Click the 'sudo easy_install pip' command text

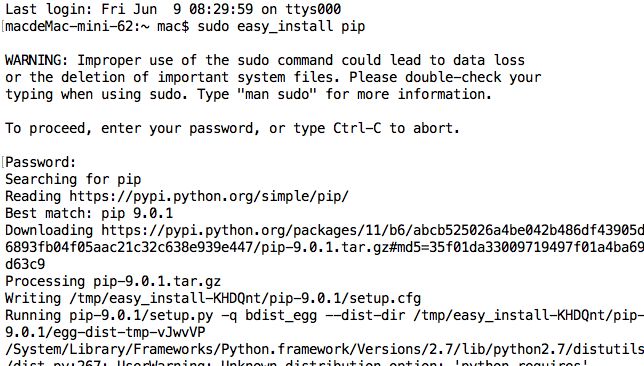(x=281, y=27)
